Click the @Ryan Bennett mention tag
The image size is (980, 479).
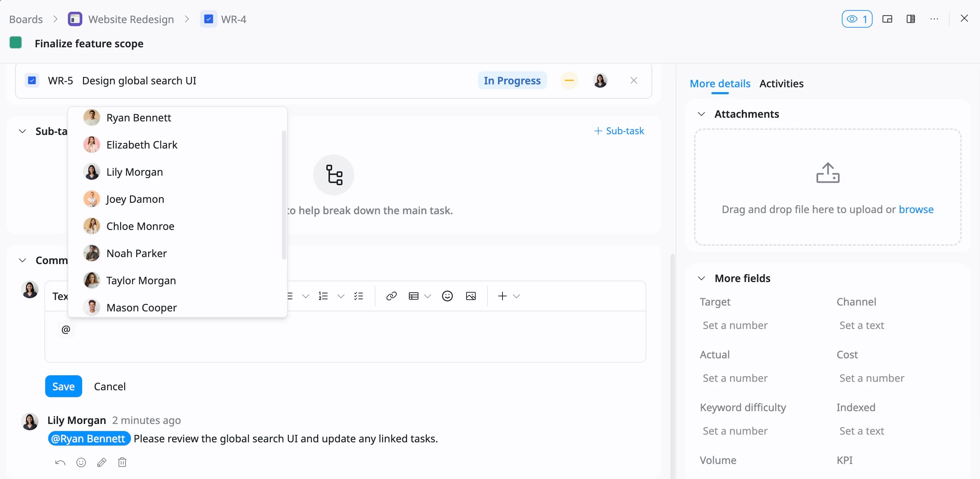pos(89,438)
